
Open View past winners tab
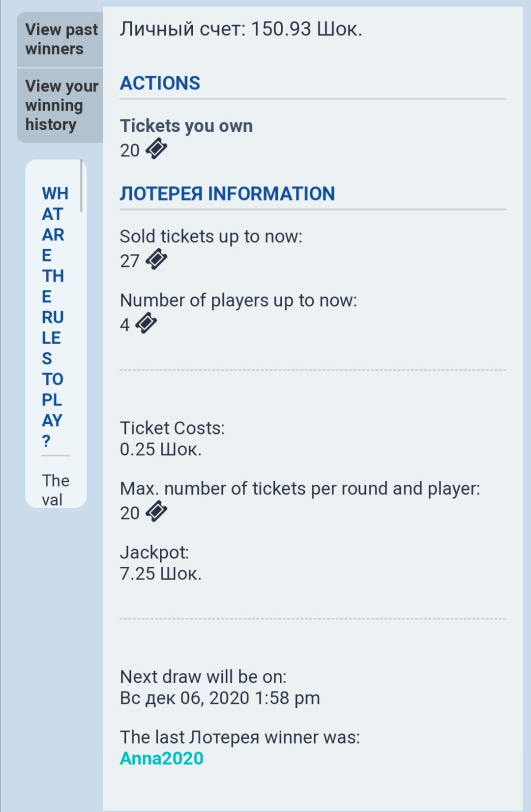pyautogui.click(x=61, y=39)
